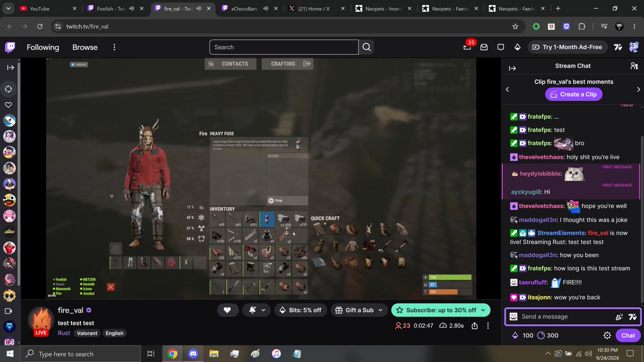The width and height of the screenshot is (644, 362).
Task: Open the fire_val channel name link
Action: [x=70, y=310]
